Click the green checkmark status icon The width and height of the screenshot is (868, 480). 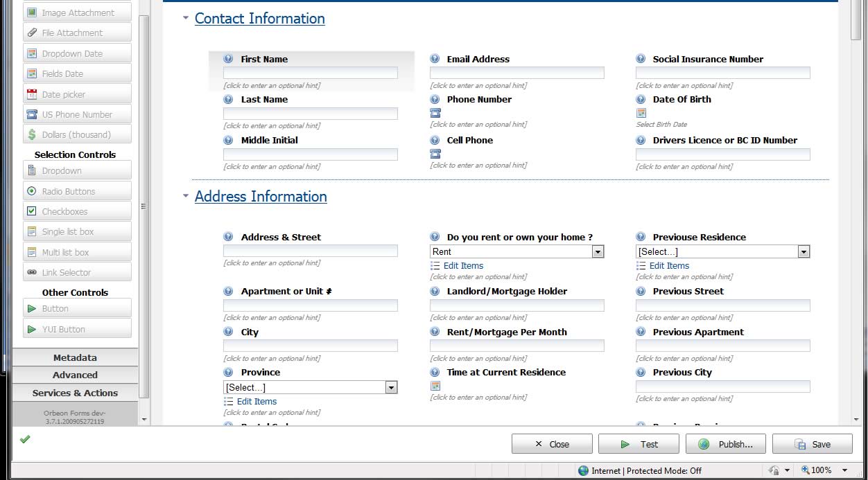(25, 439)
